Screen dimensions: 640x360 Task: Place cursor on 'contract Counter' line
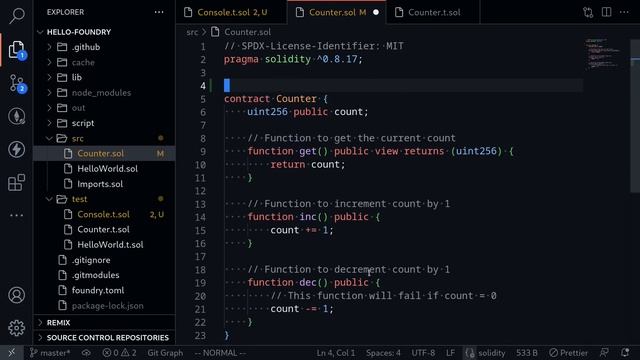coord(276,99)
